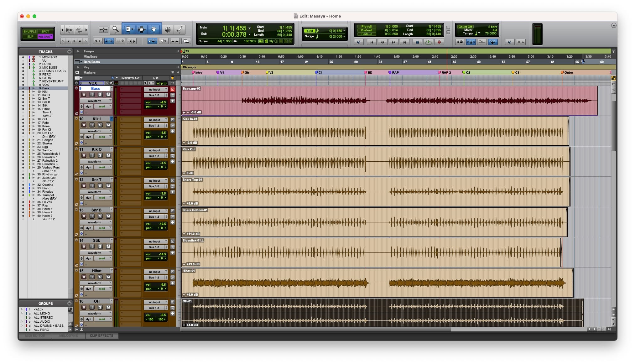Open the Melodyne tab
This screenshot has height=364, width=635.
(69, 336)
